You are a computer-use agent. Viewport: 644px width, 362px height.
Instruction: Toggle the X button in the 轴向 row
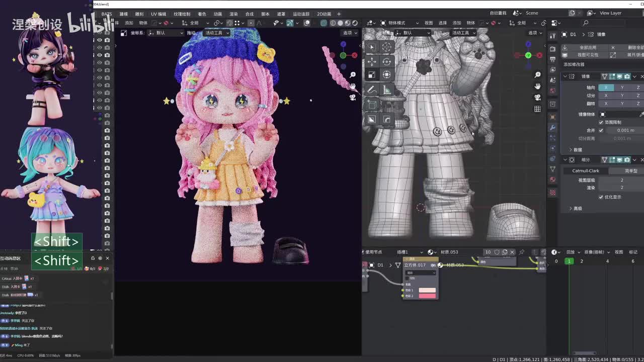click(x=606, y=87)
